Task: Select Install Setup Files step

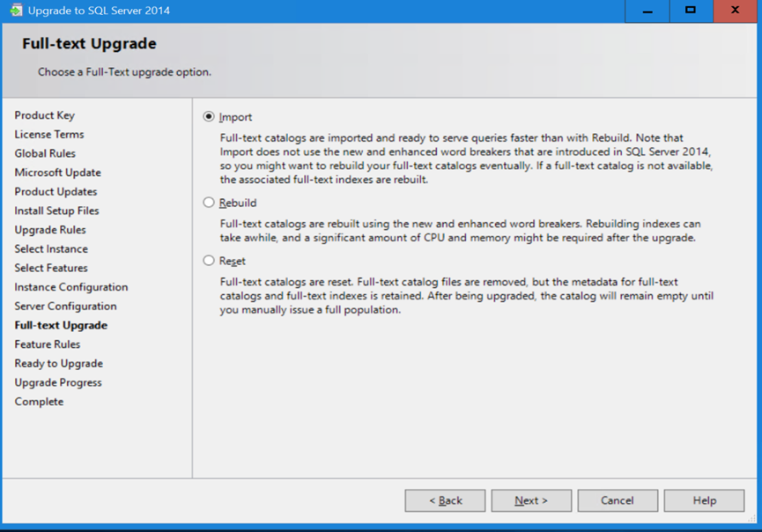Action: coord(57,211)
